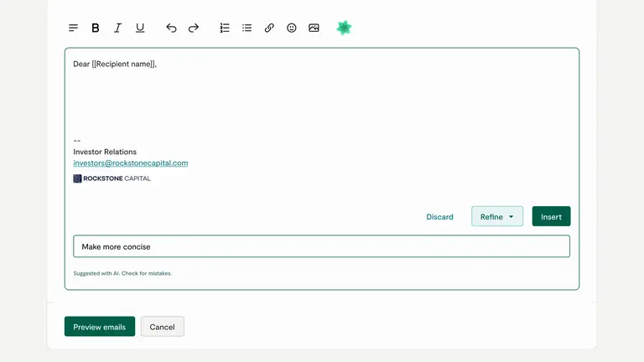Expand the Refine dropdown
Screen dimensions: 644x362
click(497, 217)
